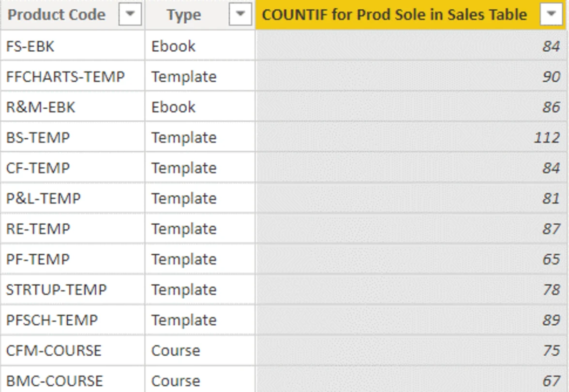
Task: Select the P&L-TEMP product code cell
Action: (43, 199)
